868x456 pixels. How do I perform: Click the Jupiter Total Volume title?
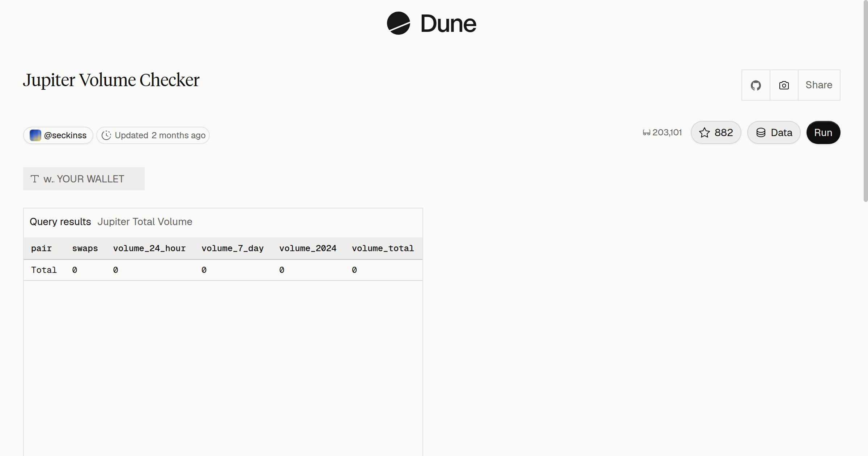coord(145,221)
